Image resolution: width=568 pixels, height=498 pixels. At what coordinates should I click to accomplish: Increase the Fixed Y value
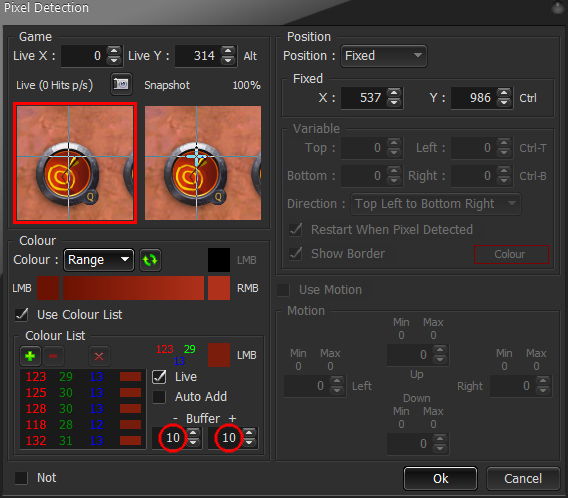click(504, 93)
